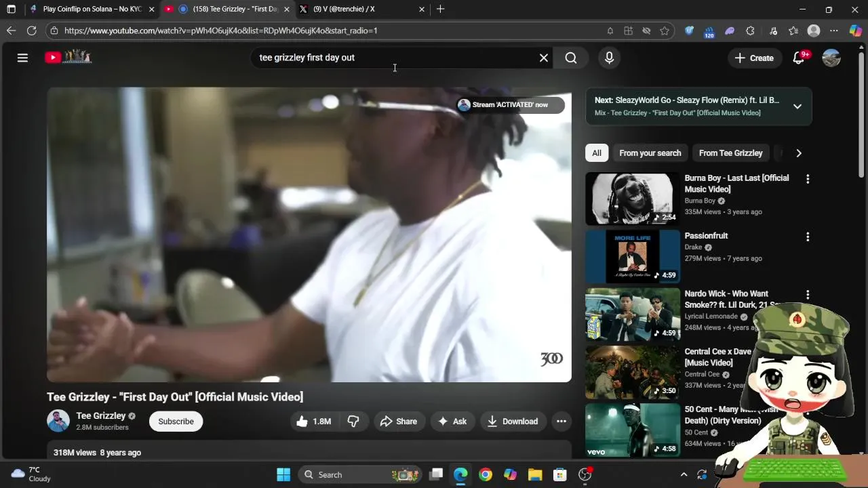Open a new browser tab
Viewport: 868px width, 488px height.
[440, 9]
